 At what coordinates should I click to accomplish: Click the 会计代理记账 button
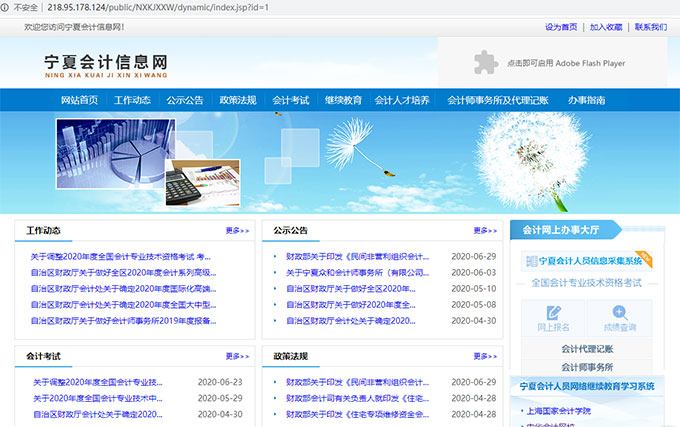point(586,348)
